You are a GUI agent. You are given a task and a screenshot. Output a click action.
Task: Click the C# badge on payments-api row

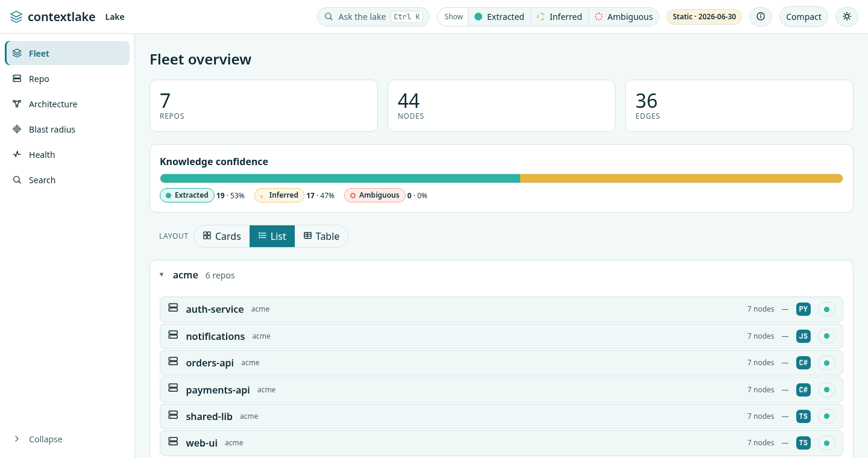[803, 390]
